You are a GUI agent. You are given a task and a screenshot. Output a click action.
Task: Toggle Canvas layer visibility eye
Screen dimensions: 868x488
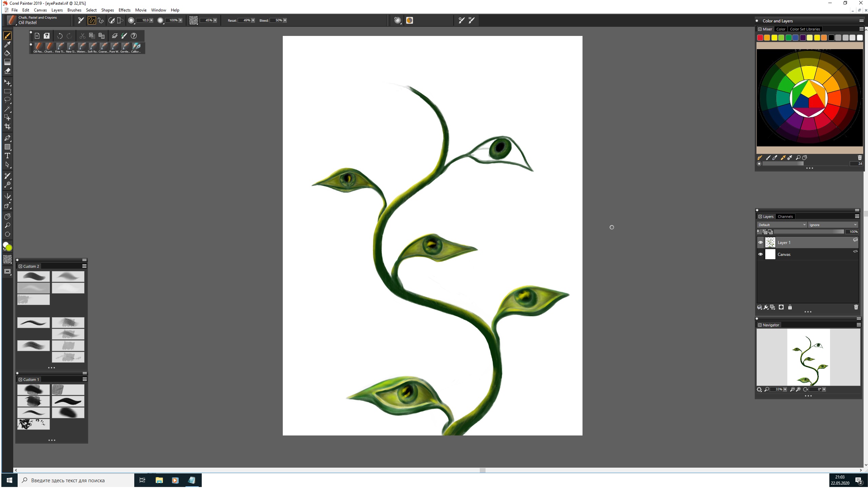tap(761, 255)
